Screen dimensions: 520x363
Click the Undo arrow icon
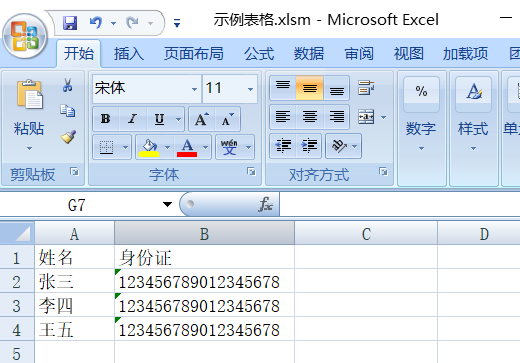[x=96, y=23]
